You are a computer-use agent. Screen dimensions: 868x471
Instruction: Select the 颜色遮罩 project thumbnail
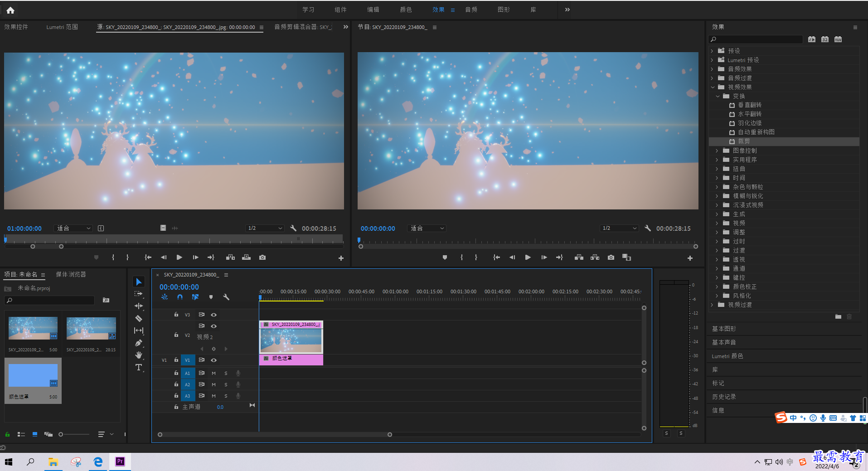[x=33, y=375]
